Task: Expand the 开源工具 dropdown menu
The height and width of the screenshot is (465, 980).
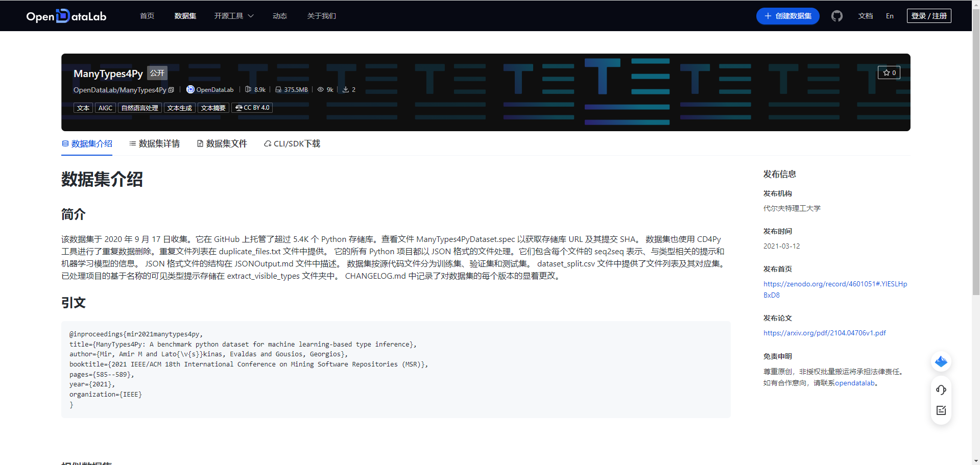Action: pos(234,16)
